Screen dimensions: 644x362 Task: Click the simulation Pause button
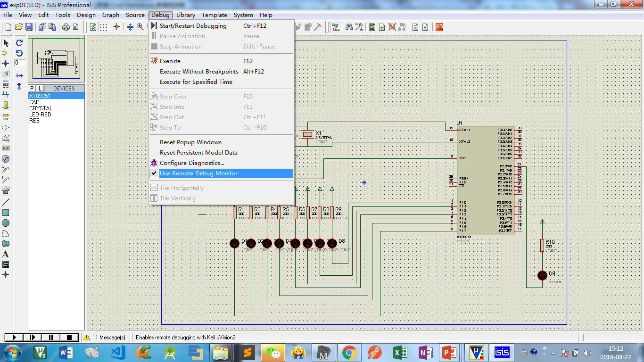pyautogui.click(x=51, y=337)
